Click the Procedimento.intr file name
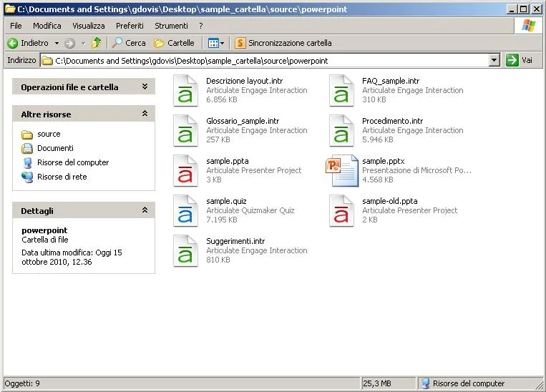The width and height of the screenshot is (546, 392). point(392,121)
